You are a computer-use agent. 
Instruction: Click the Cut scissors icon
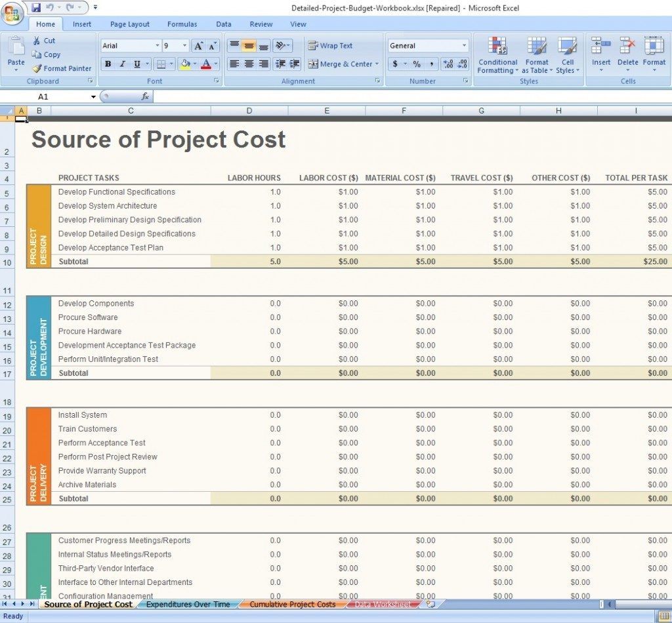click(37, 41)
